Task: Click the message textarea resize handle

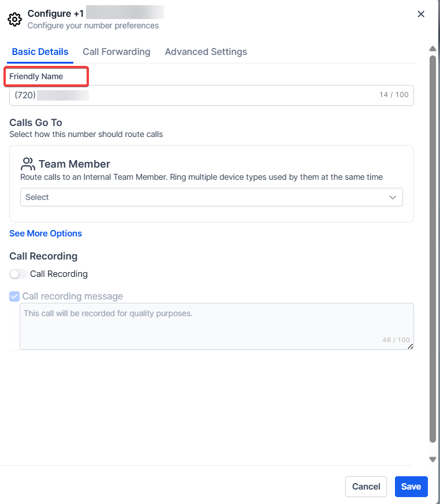Action: click(x=411, y=346)
